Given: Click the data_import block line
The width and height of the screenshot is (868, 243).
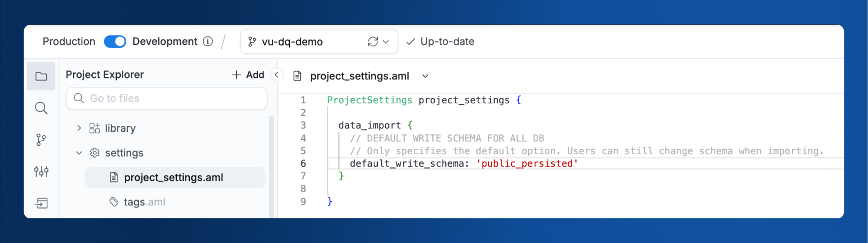Looking at the screenshot, I should tap(375, 125).
